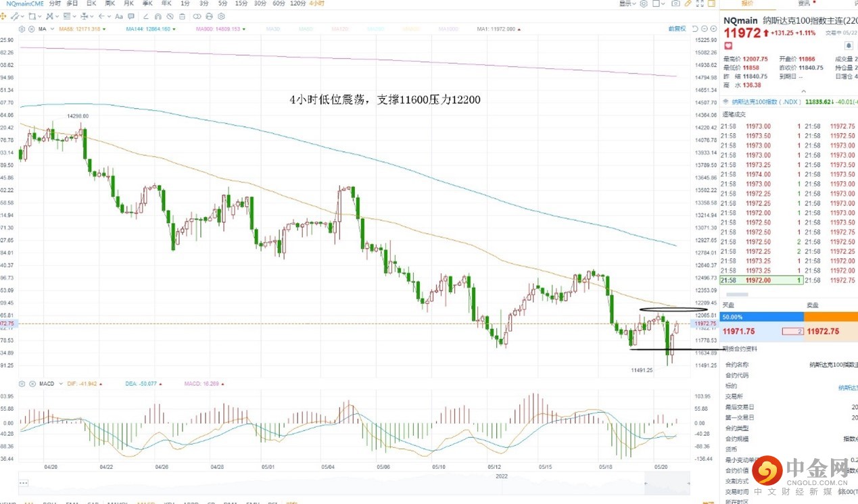Open chart settings gear in top toolbar
Viewport: 858px width, 504px height.
pyautogui.click(x=644, y=3)
